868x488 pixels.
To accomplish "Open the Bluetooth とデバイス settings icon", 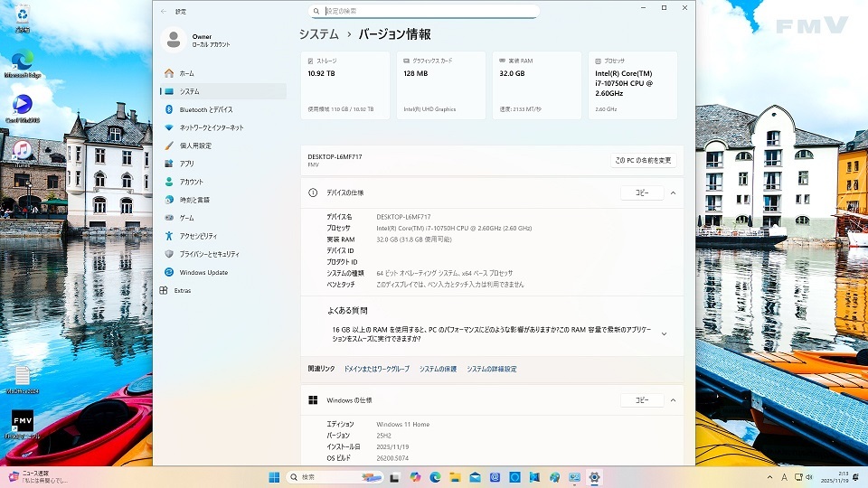I will pos(169,109).
